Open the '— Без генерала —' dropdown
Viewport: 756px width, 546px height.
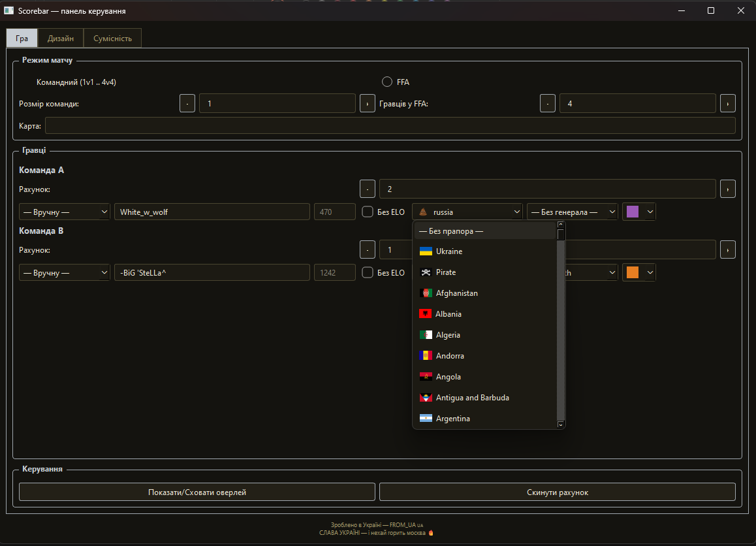573,212
